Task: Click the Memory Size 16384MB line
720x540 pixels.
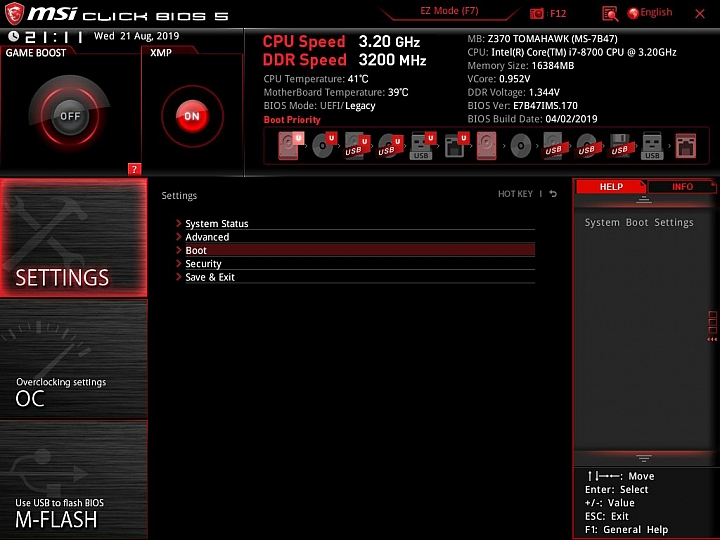Action: 521,66
